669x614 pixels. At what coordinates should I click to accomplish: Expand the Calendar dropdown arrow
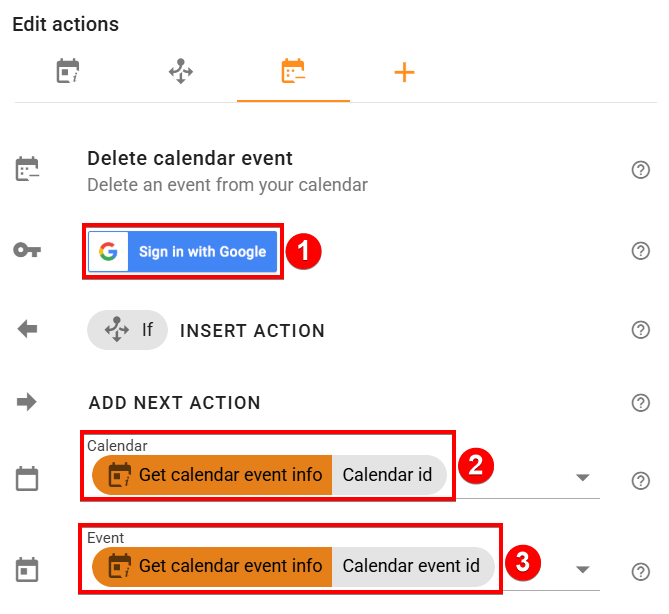tap(583, 478)
